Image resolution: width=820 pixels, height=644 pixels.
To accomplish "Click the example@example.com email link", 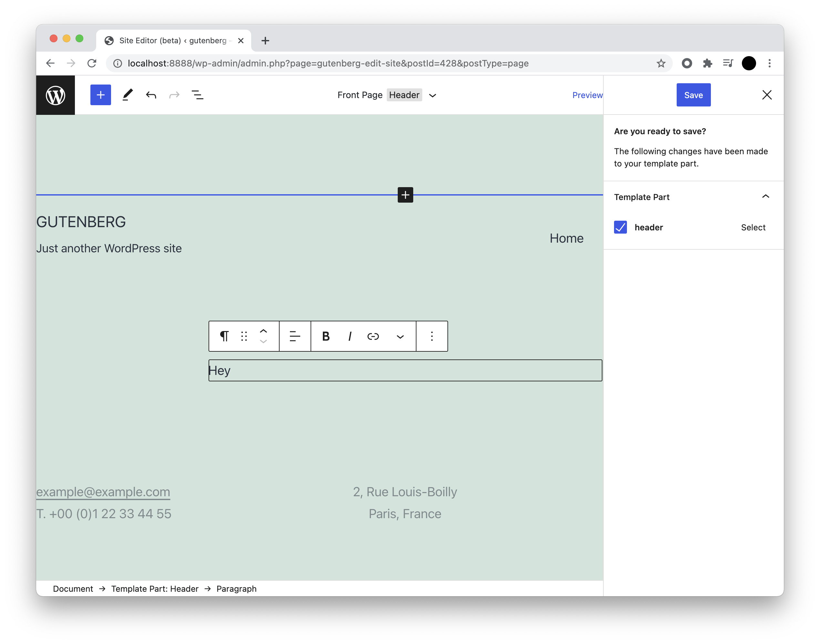I will (x=103, y=492).
